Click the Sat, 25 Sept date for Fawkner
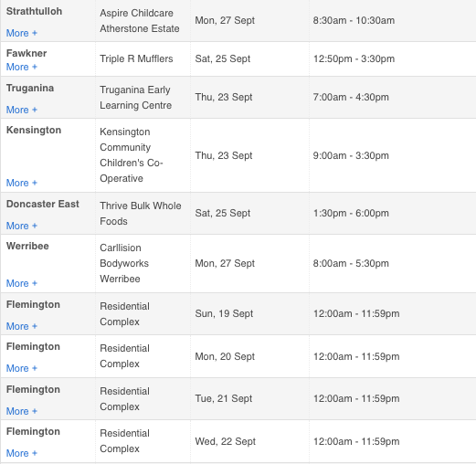The image size is (476, 464). (223, 58)
